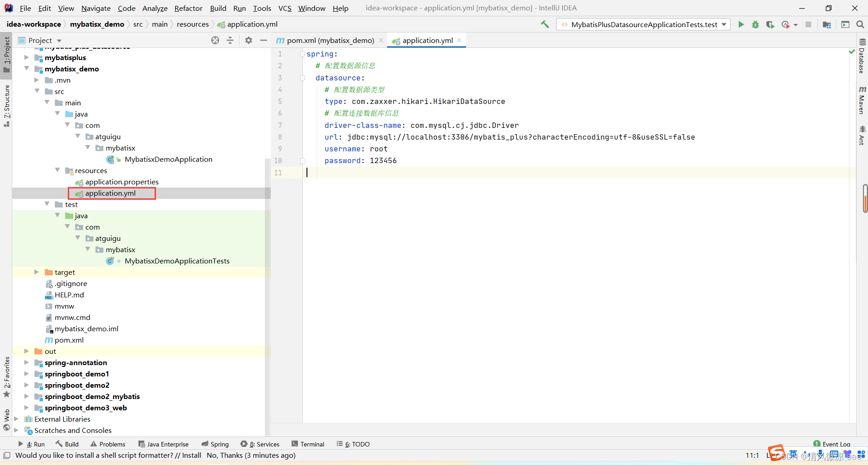Click the password value 123456 in editor
The height and width of the screenshot is (465, 868).
(x=383, y=161)
